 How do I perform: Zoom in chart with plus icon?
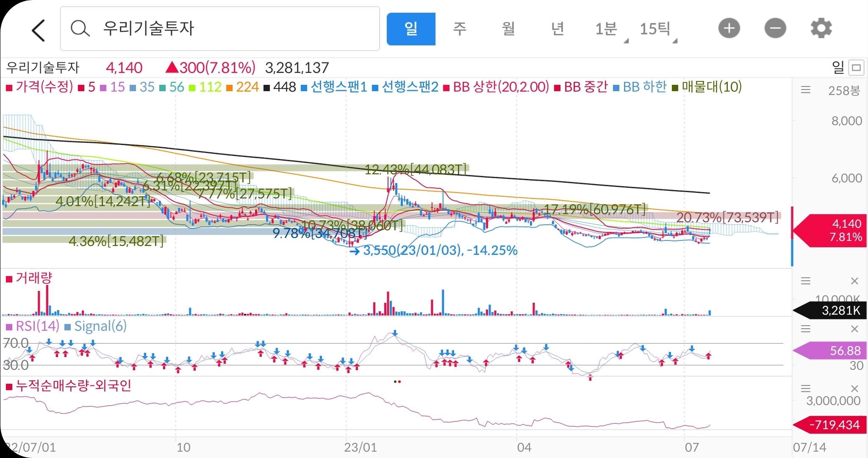pos(729,28)
